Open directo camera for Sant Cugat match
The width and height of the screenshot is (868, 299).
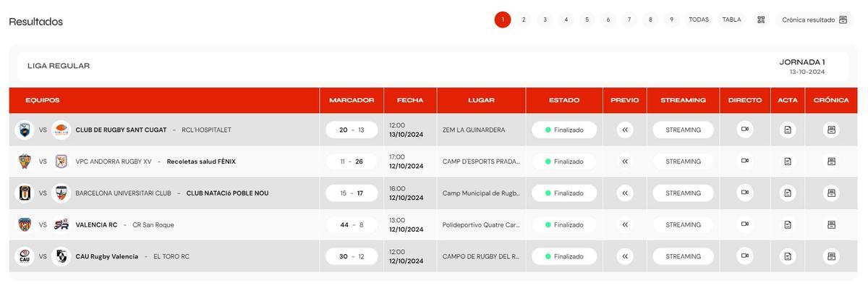[745, 130]
